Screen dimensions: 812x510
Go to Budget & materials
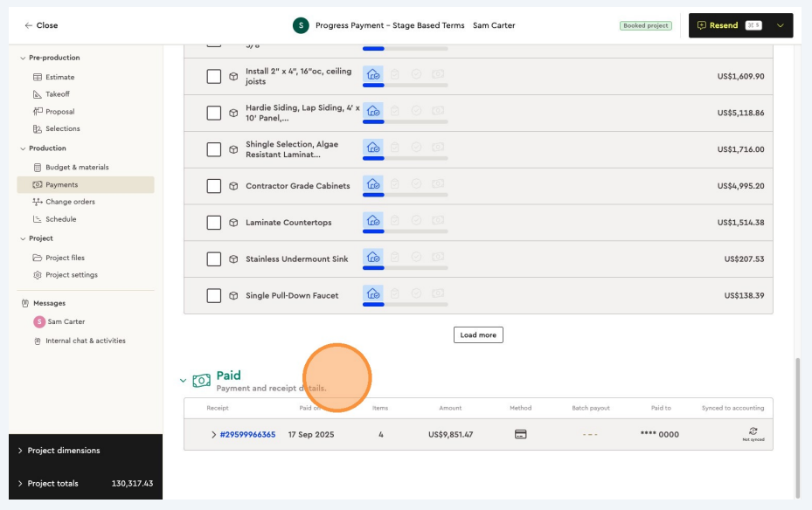[x=77, y=167]
